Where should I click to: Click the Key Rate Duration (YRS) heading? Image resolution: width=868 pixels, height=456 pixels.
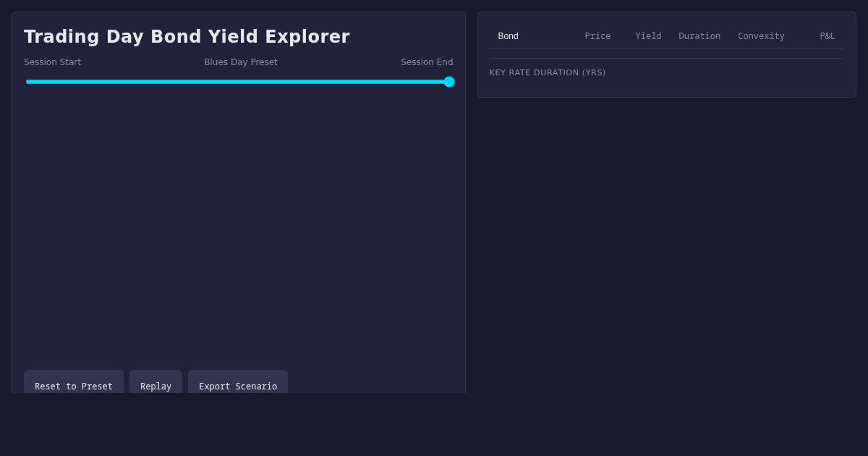(548, 72)
